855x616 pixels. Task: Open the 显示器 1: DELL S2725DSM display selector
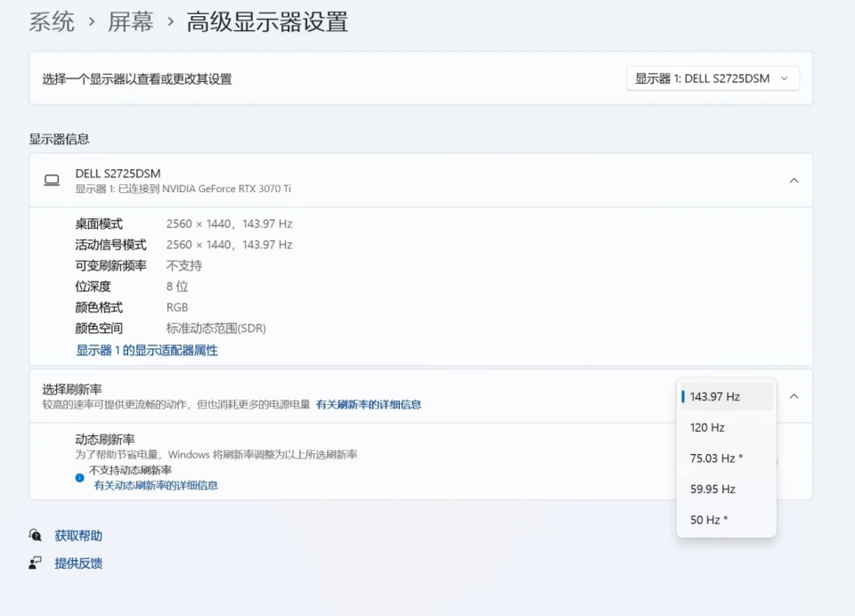tap(712, 78)
